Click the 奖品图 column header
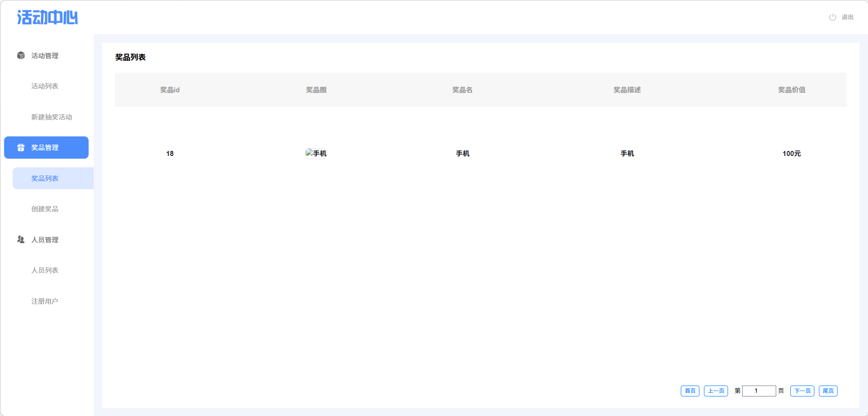868x416 pixels. pos(316,90)
